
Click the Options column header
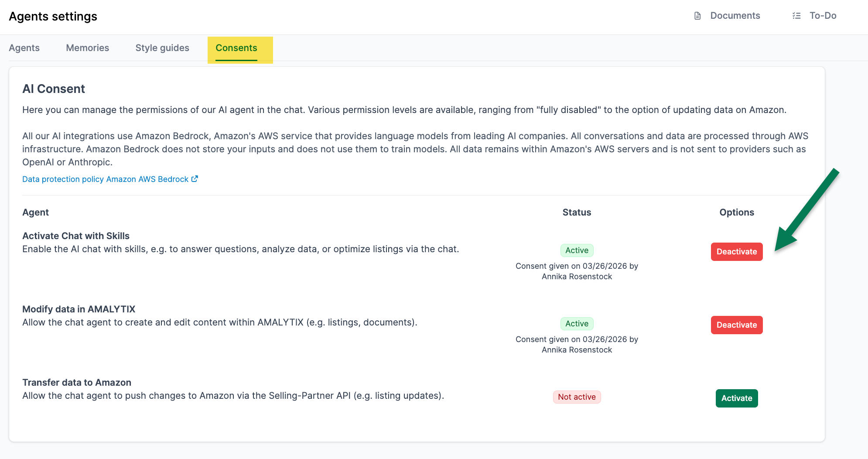pos(737,212)
